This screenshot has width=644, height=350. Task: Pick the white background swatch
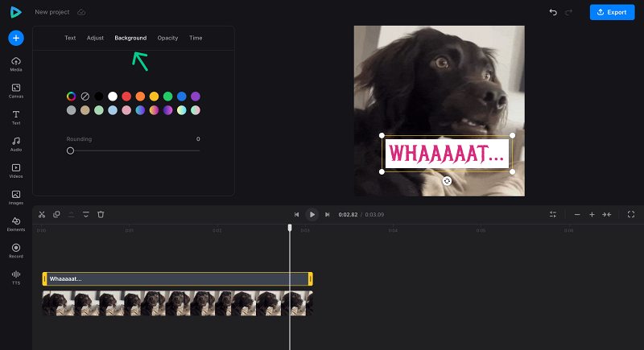point(113,97)
